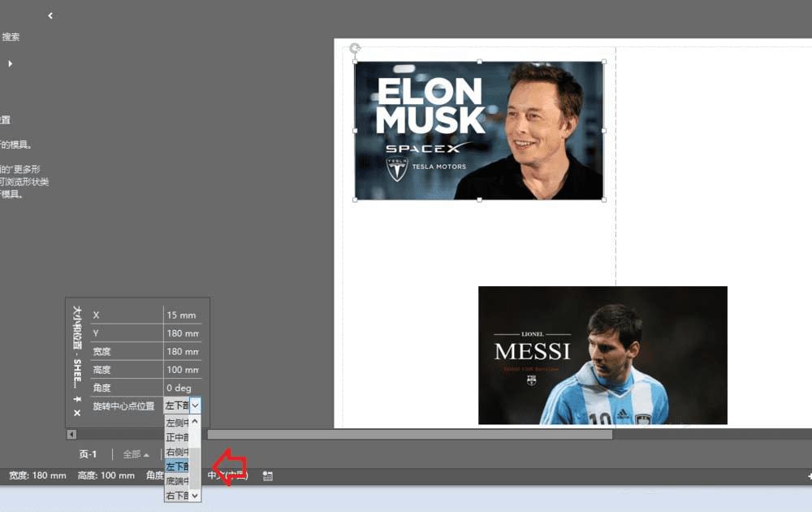Click the top-middle handle of the Elon Musk image

coord(480,62)
